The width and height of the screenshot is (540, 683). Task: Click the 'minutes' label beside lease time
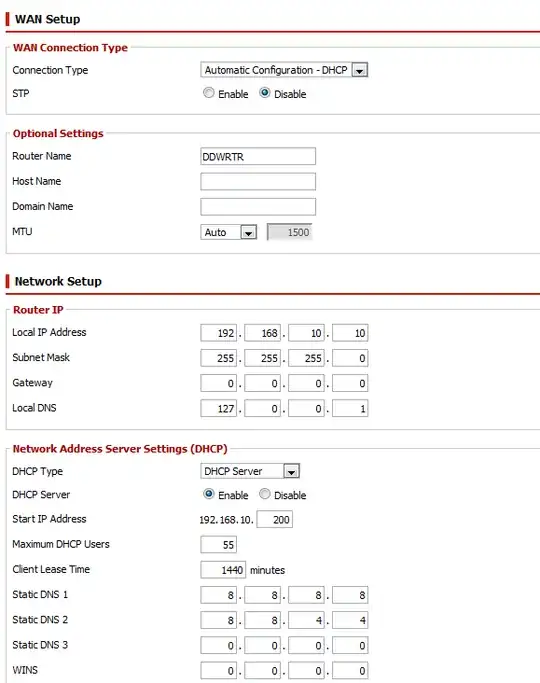click(x=267, y=570)
